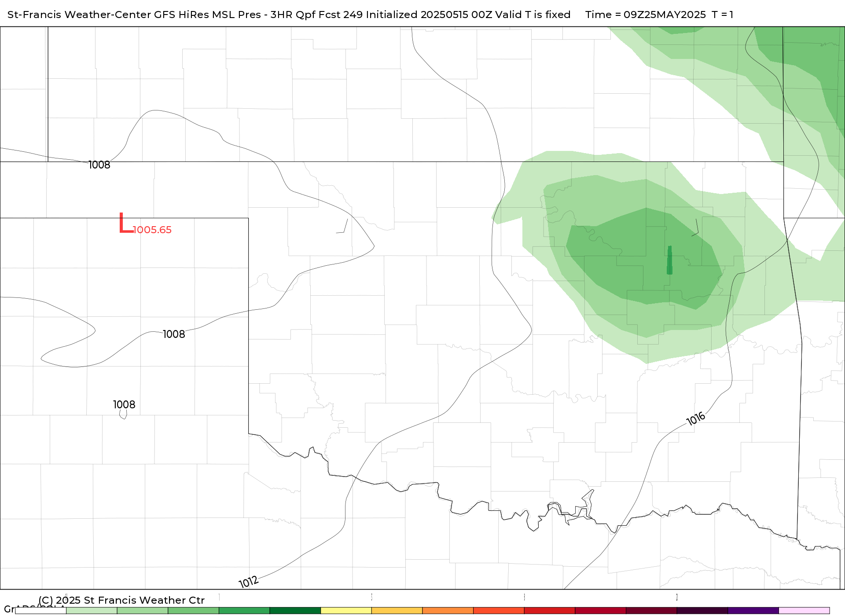Click the T = 1 indicator
This screenshot has width=845, height=616.
click(x=723, y=15)
